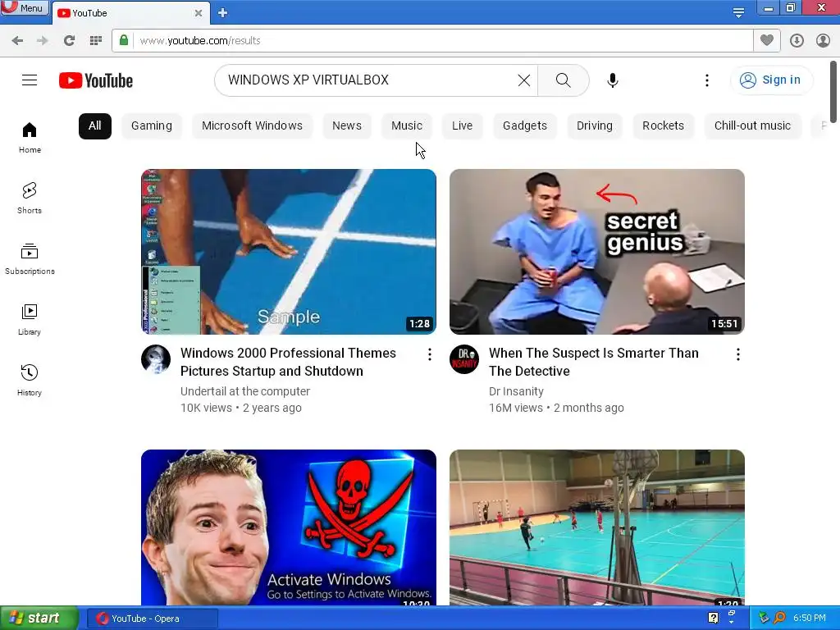This screenshot has height=630, width=840.
Task: Select the Gaming filter chip
Action: tap(152, 126)
